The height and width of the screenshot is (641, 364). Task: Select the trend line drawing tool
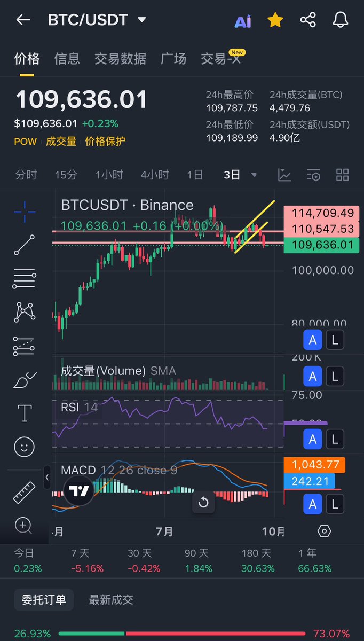pos(25,245)
